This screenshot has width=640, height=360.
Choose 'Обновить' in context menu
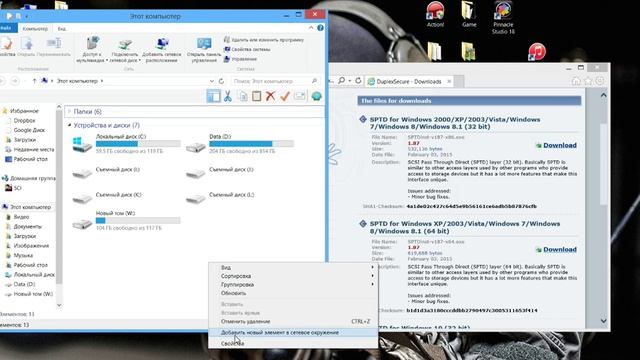tap(293, 293)
